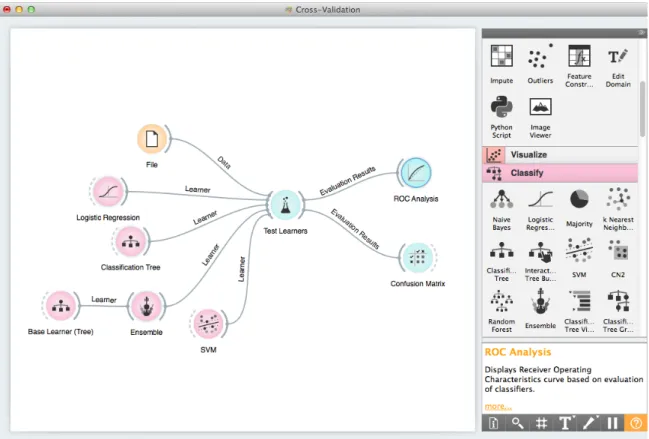Add the k Nearest Neighbours widget

point(618,209)
